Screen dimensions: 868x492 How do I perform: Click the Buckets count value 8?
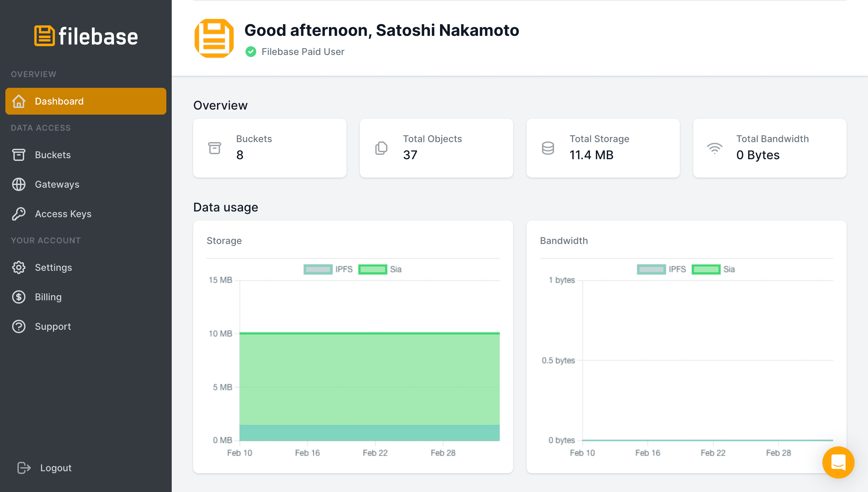[x=240, y=155]
